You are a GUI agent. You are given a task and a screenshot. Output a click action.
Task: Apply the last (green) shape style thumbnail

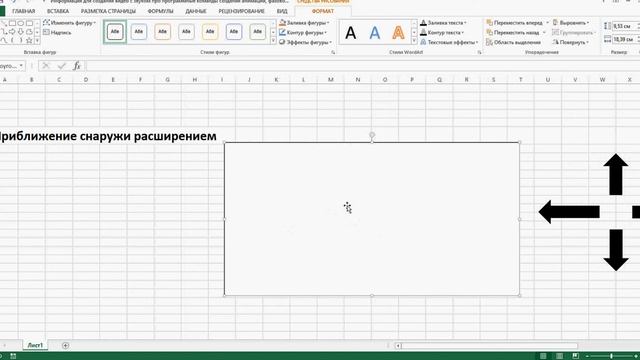pyautogui.click(x=258, y=31)
